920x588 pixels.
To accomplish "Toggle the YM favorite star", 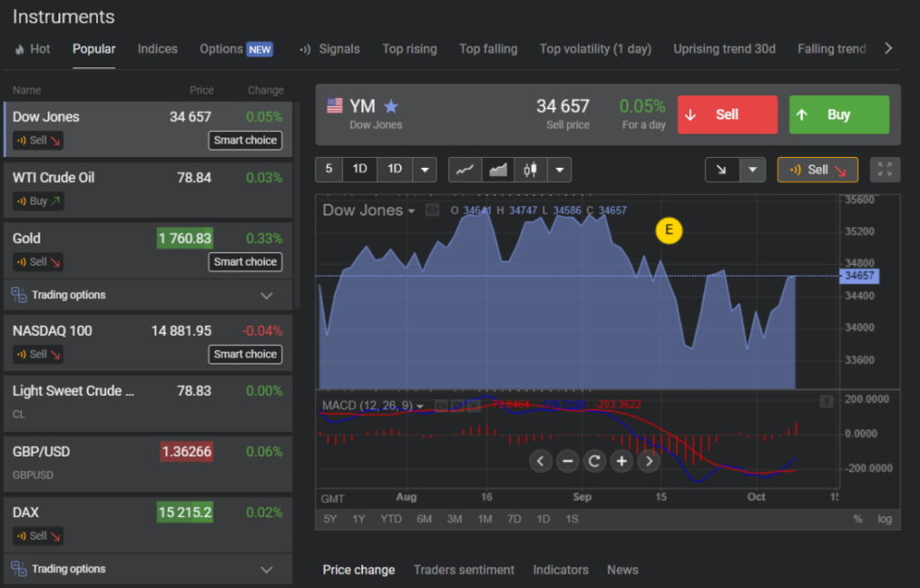I will click(x=391, y=107).
